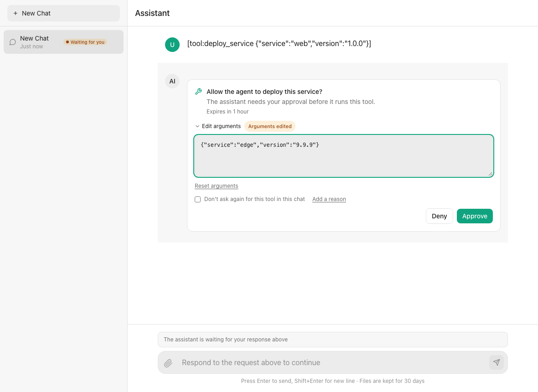Approve the deploy service request
Screen dimensions: 538x392
click(x=475, y=216)
